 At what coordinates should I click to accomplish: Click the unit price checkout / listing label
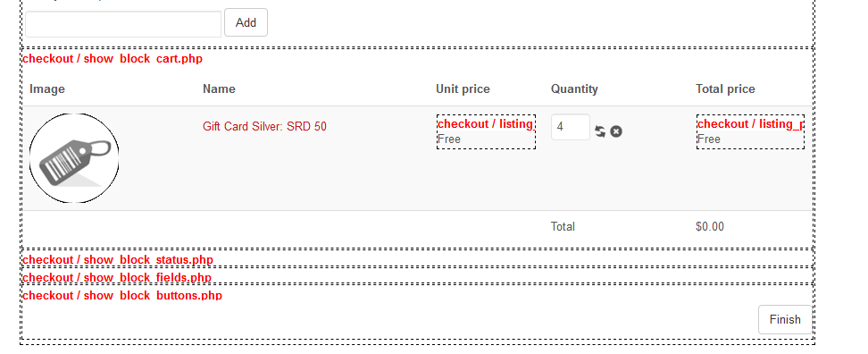(x=485, y=123)
